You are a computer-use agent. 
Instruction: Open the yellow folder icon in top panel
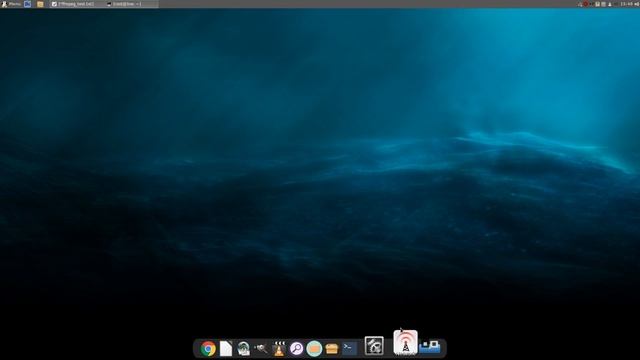point(40,4)
